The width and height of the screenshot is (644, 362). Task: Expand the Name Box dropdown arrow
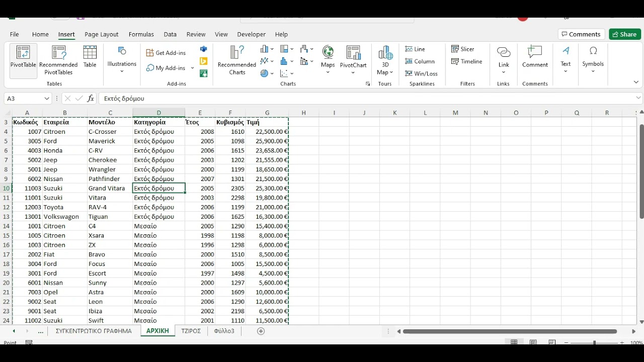tap(47, 99)
